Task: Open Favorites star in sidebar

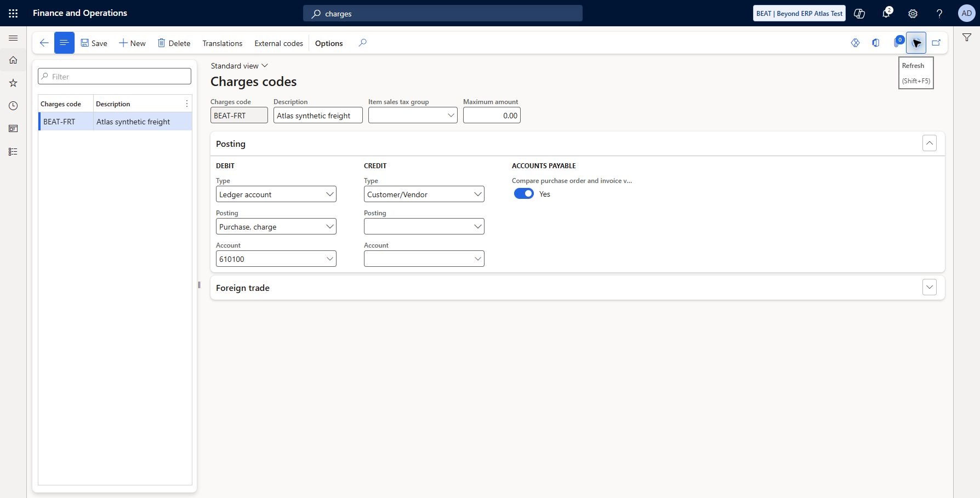Action: (13, 83)
